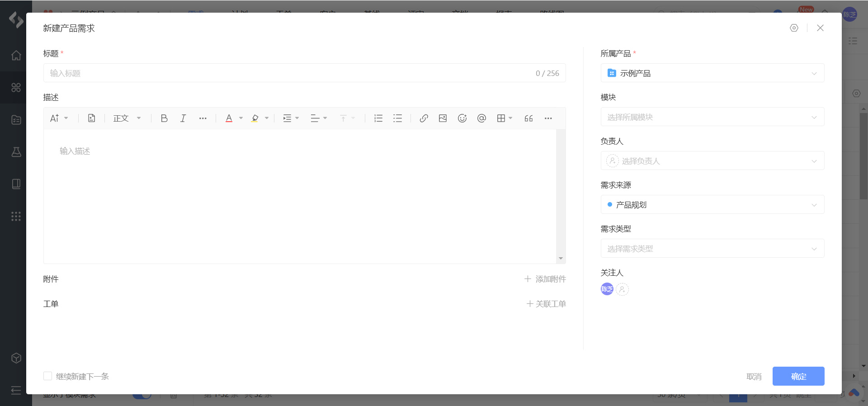The image size is (868, 406).
Task: Click the 陈芝 follower avatar under 关注人
Action: pos(607,289)
